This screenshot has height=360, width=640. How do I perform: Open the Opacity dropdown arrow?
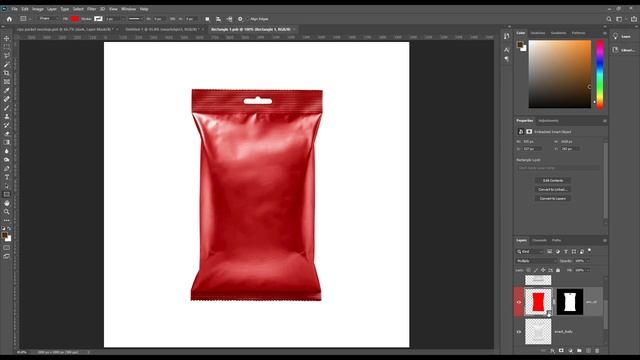coord(588,261)
